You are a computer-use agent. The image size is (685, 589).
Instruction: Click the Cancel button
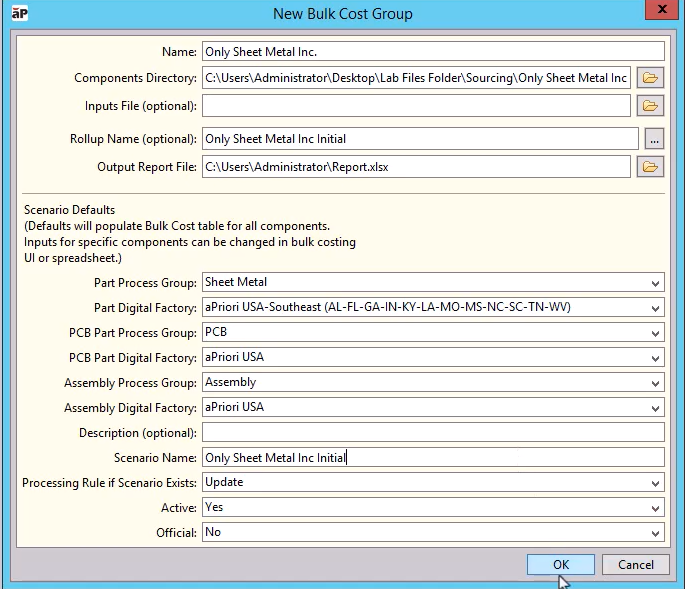coord(636,565)
